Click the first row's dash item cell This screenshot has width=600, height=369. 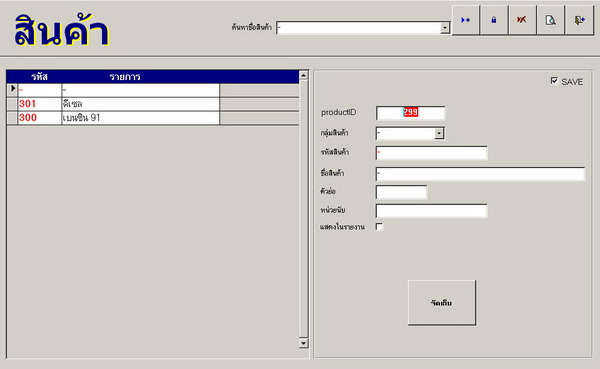click(140, 90)
